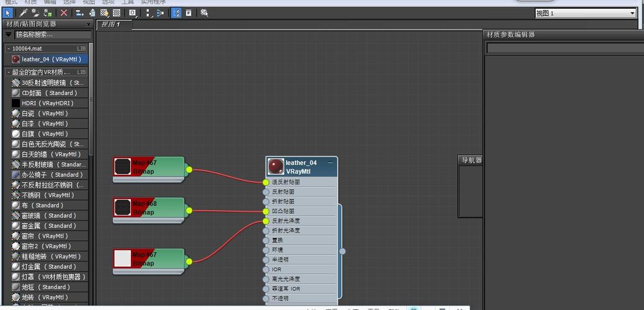
Task: Click the lay out children icon
Action: (x=161, y=12)
